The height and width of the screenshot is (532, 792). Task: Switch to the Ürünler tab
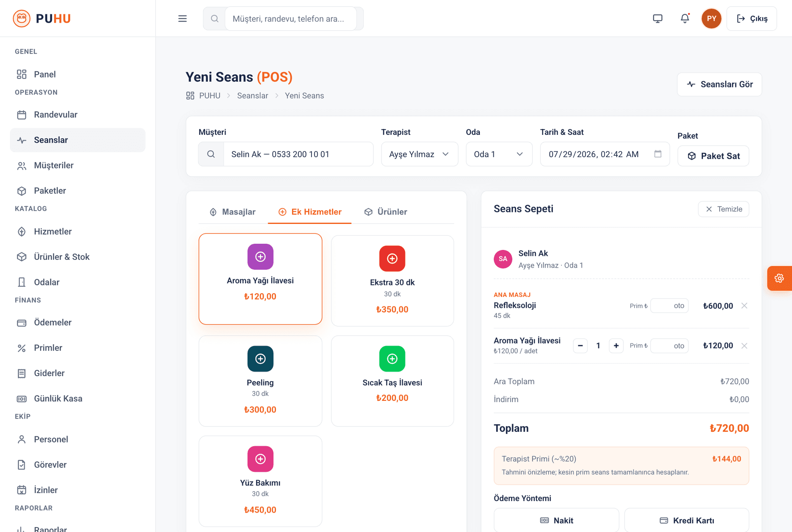tap(386, 212)
